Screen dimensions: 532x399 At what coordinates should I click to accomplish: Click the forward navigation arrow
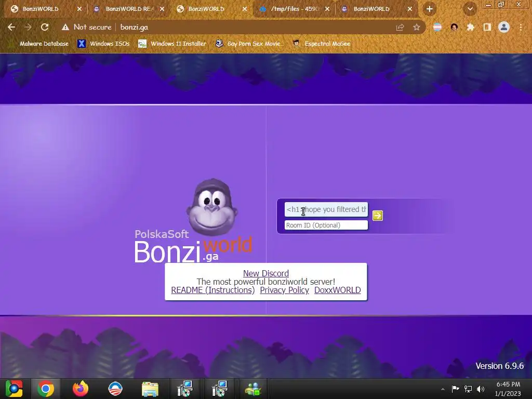28,27
